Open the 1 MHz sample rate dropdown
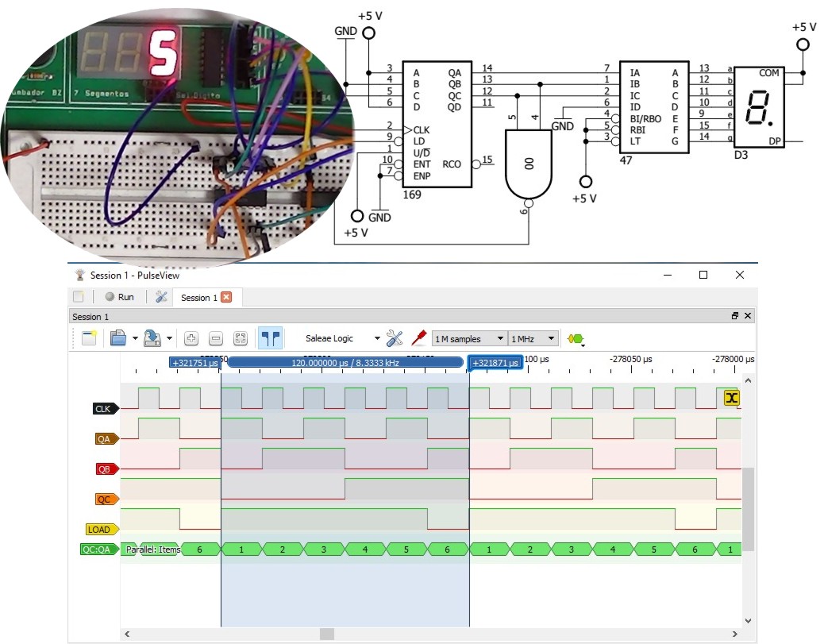The width and height of the screenshot is (824, 644). (533, 339)
